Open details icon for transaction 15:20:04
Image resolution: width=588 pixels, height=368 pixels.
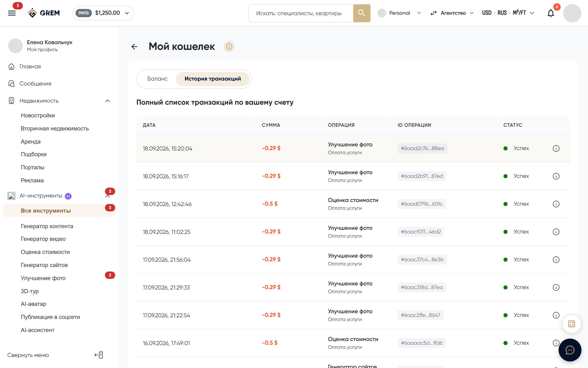pyautogui.click(x=556, y=148)
